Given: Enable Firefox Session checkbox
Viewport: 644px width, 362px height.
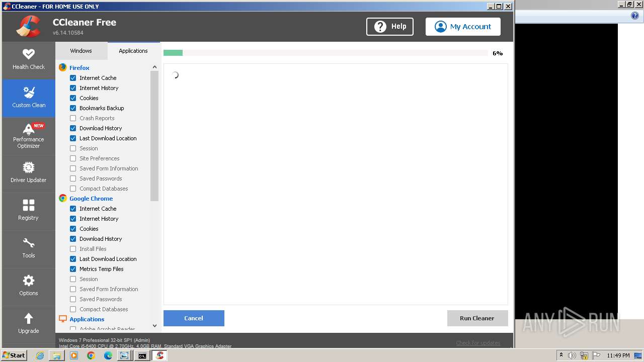Looking at the screenshot, I should [x=73, y=148].
